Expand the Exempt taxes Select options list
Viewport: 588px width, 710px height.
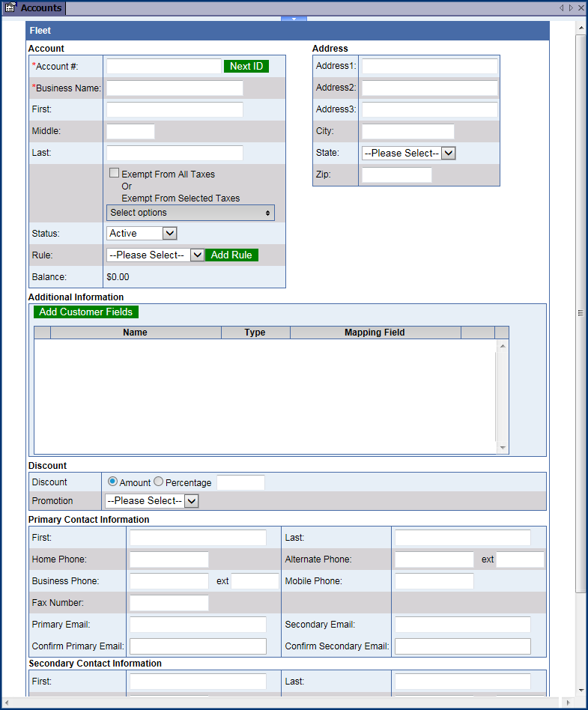(190, 213)
